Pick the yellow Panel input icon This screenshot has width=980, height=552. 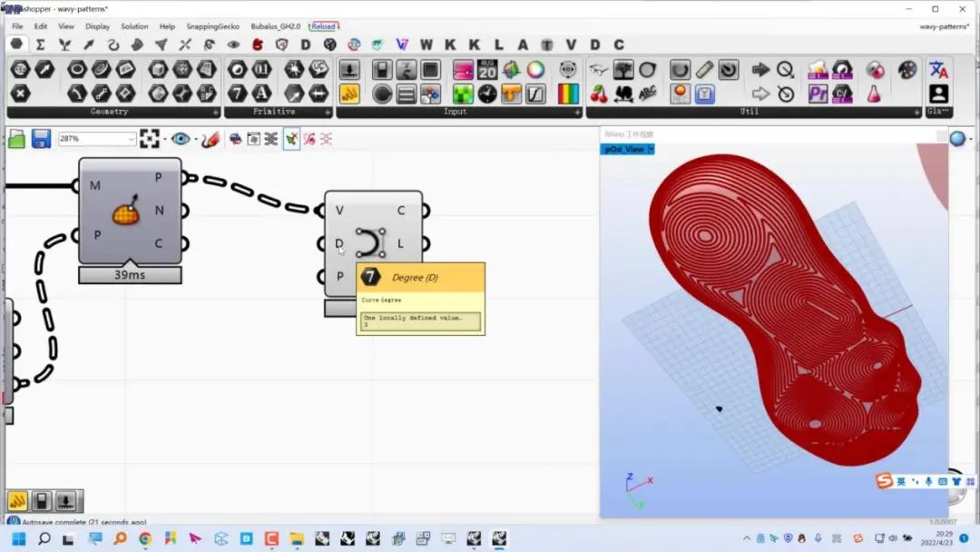pyautogui.click(x=349, y=94)
